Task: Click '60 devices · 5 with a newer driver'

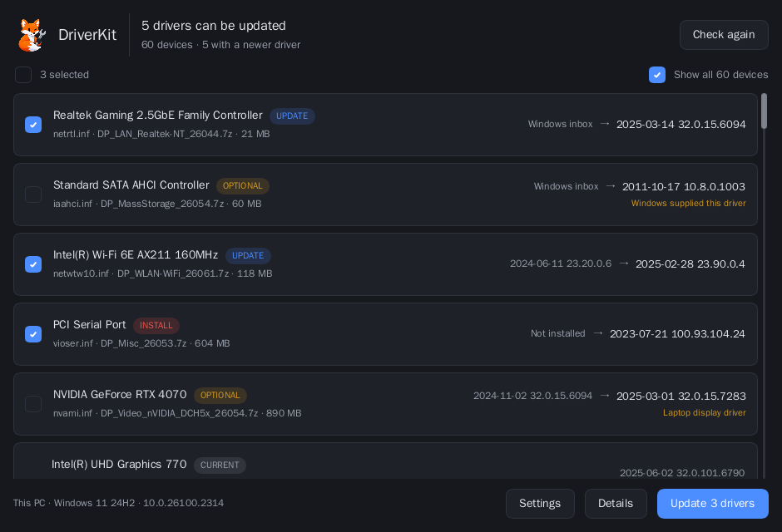Action: point(220,45)
